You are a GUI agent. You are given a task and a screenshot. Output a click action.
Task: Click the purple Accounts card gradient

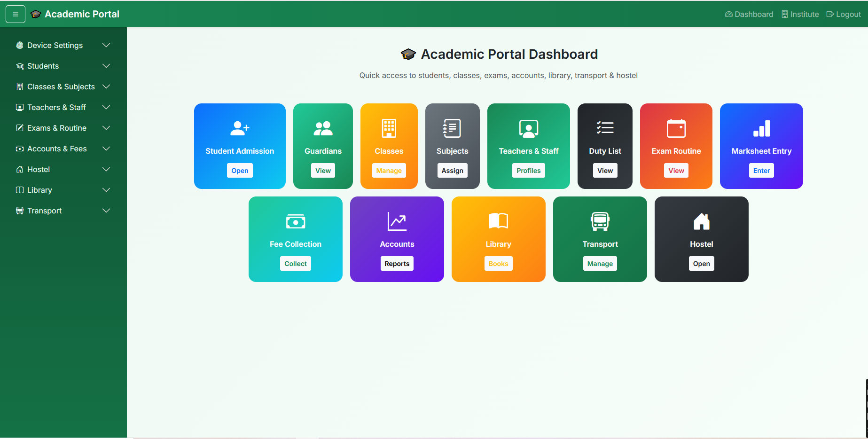point(397,239)
